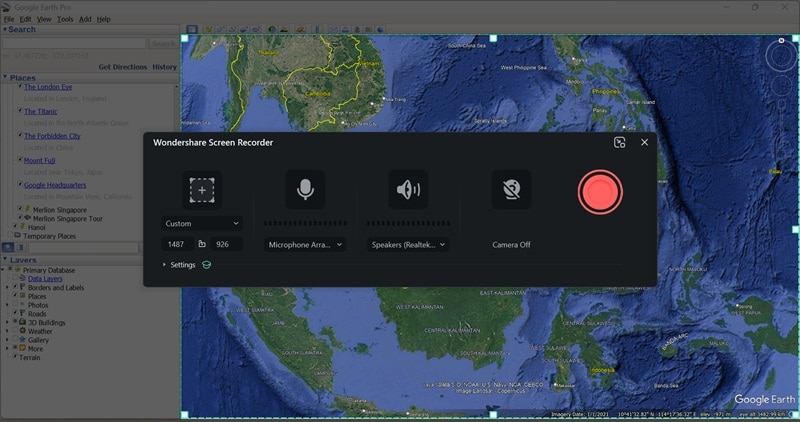Enable the Photos layer checkbox
The width and height of the screenshot is (800, 422).
(x=15, y=305)
